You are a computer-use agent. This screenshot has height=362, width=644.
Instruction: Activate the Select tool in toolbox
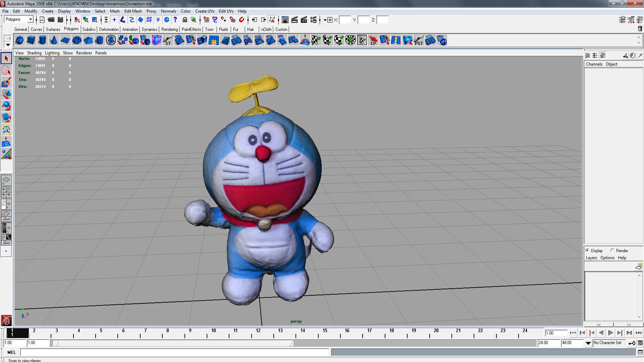[x=6, y=58]
